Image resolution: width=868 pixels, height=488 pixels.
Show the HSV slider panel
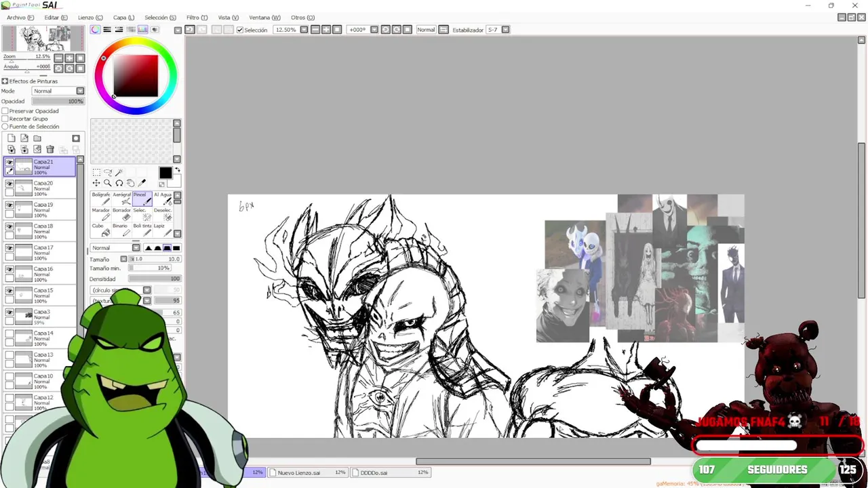[119, 30]
